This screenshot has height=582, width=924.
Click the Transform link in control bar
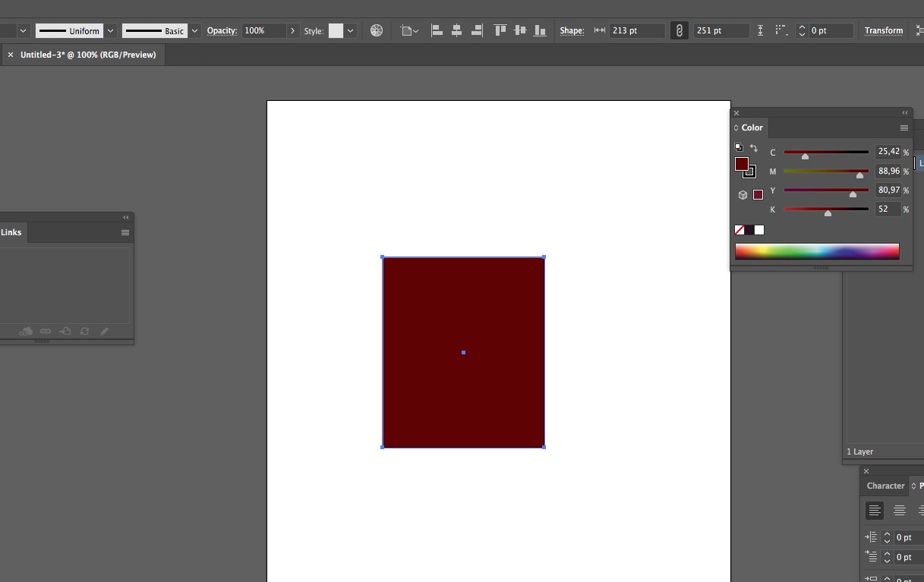coord(884,30)
